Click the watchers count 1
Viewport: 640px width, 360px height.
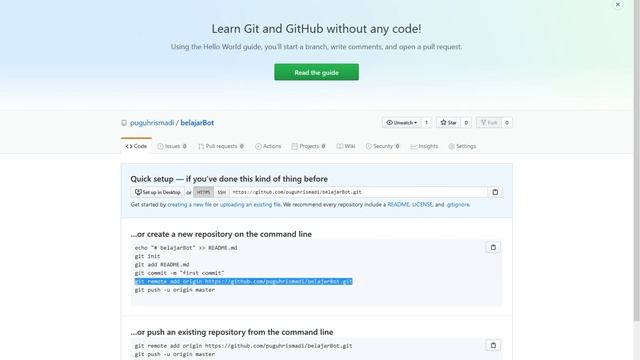427,122
